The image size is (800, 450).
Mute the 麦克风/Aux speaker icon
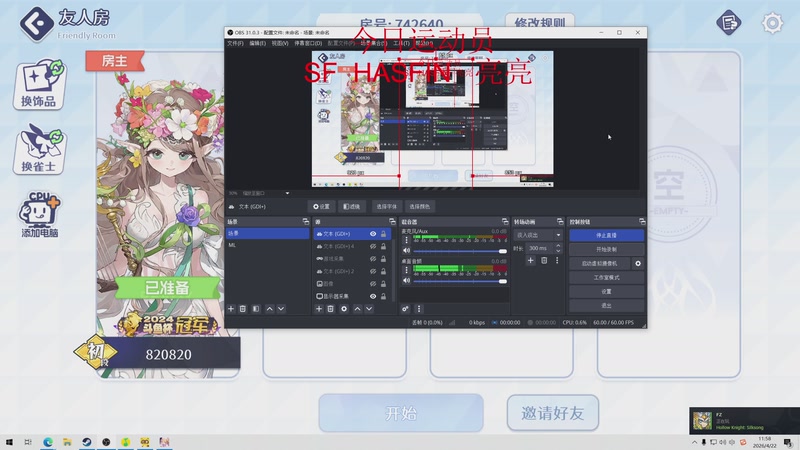point(407,251)
